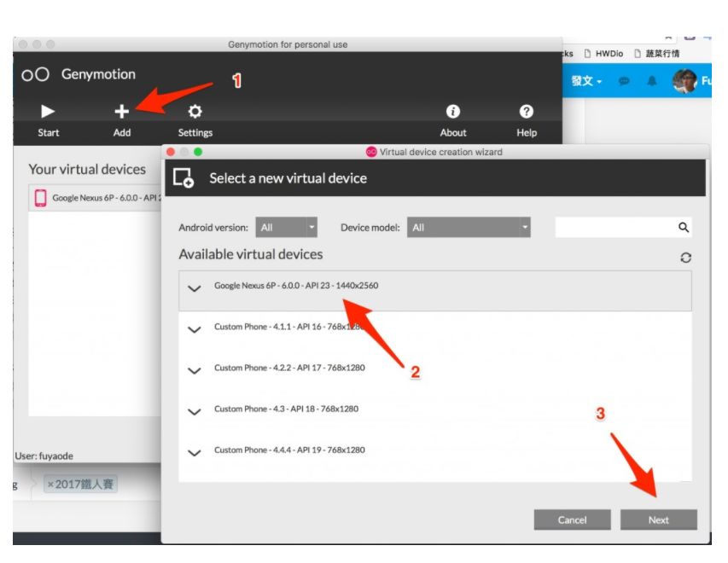Screen dimensions: 728x563
Task: Click the Next button
Action: click(x=658, y=519)
